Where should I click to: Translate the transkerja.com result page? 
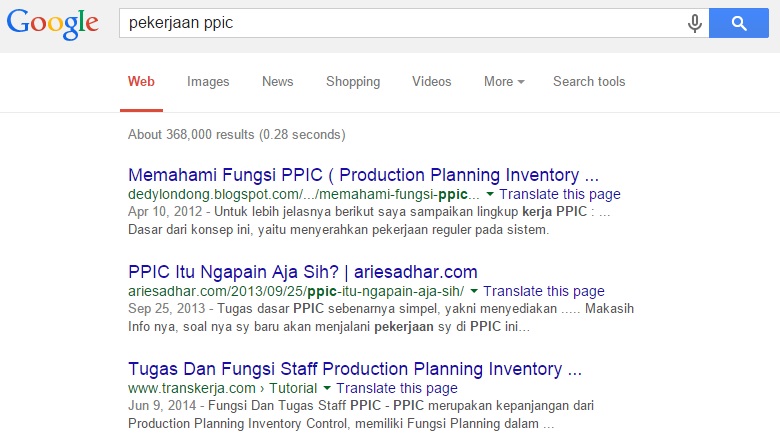click(397, 389)
